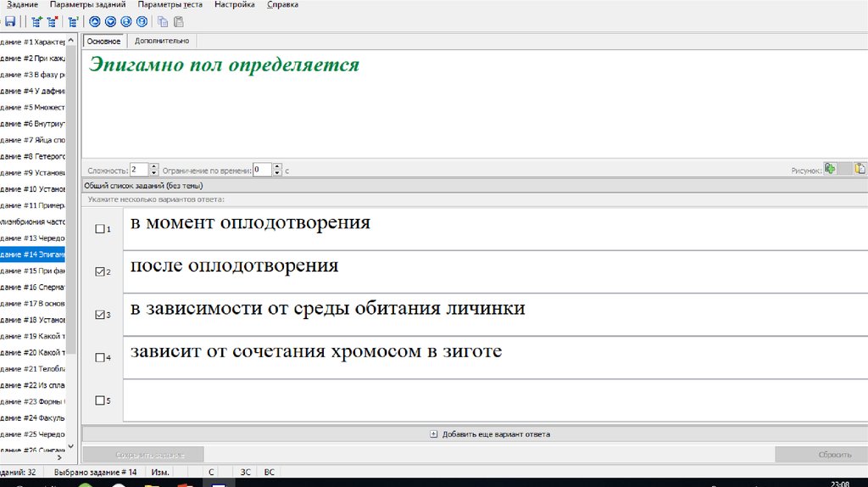
Task: Uncheck answer option 2 checkbox
Action: pyautogui.click(x=100, y=271)
